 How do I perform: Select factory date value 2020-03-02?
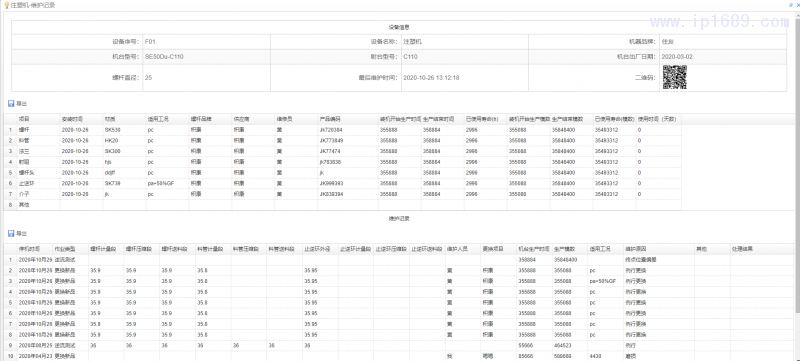point(677,57)
